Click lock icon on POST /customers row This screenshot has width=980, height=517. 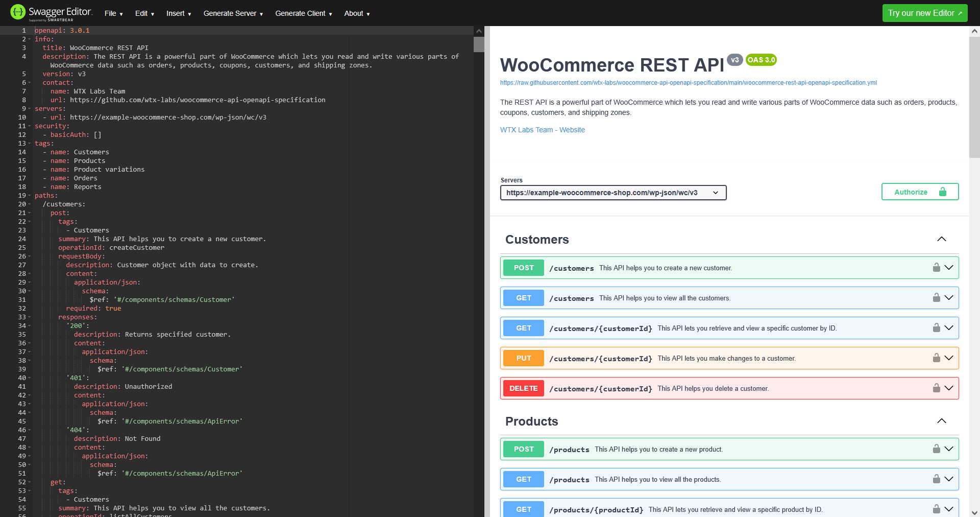(x=937, y=267)
